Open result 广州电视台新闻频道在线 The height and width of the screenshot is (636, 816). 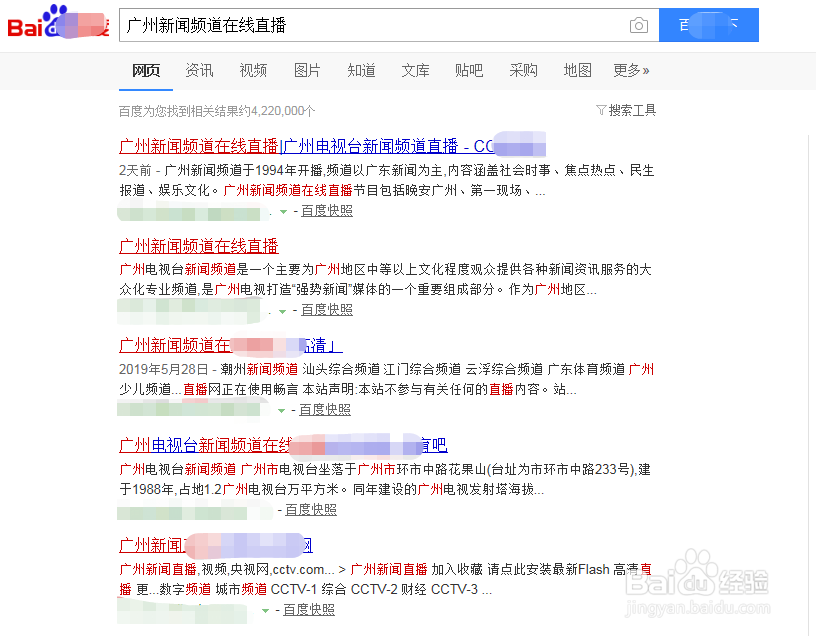point(283,445)
